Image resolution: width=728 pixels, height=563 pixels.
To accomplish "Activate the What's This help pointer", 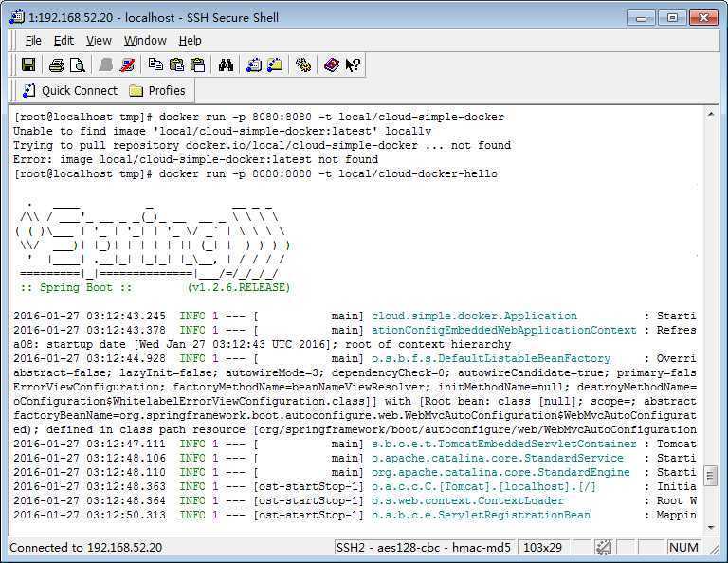I will pyautogui.click(x=353, y=64).
